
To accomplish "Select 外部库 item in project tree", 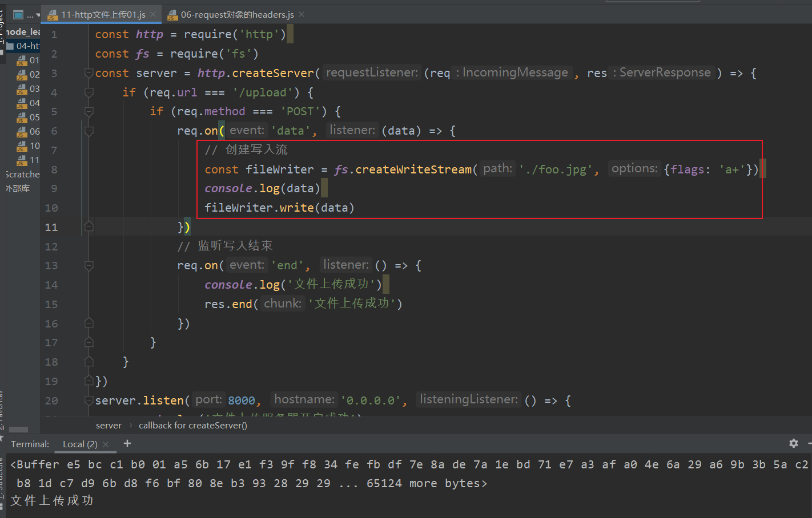I will point(18,188).
